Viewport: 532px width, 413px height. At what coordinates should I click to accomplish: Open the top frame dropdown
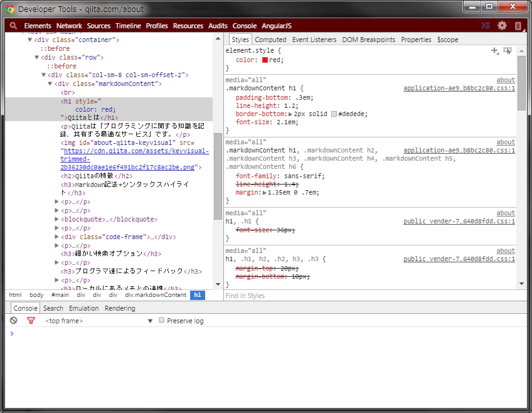99,321
